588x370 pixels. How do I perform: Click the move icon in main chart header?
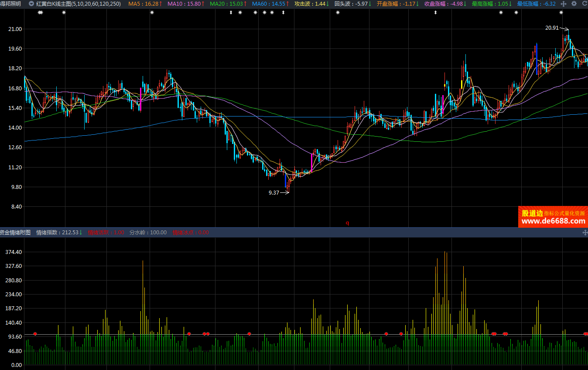pyautogui.click(x=564, y=3)
